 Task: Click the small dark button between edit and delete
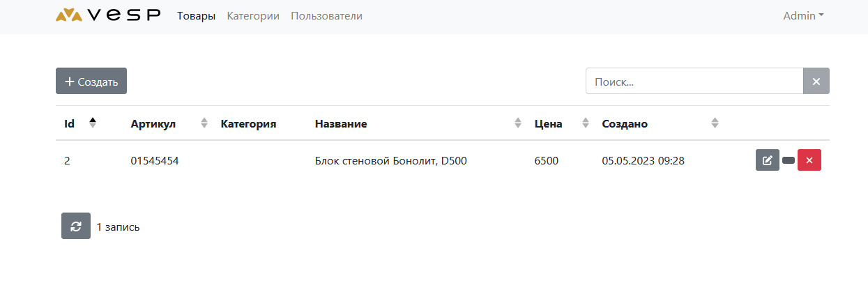coord(789,160)
